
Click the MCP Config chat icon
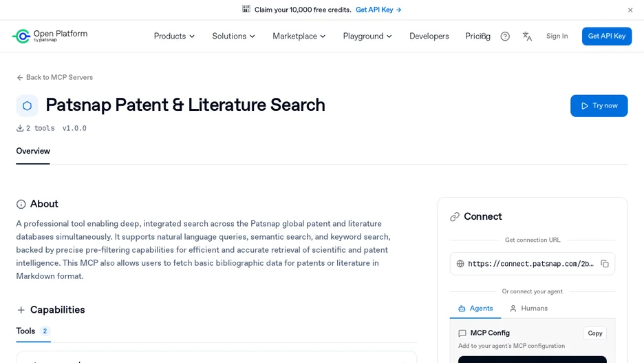coord(462,333)
